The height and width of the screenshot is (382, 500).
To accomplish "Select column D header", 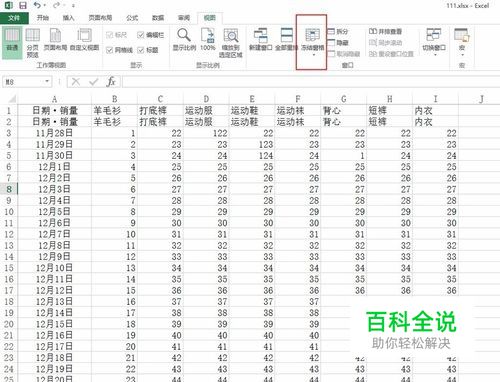I will 206,99.
